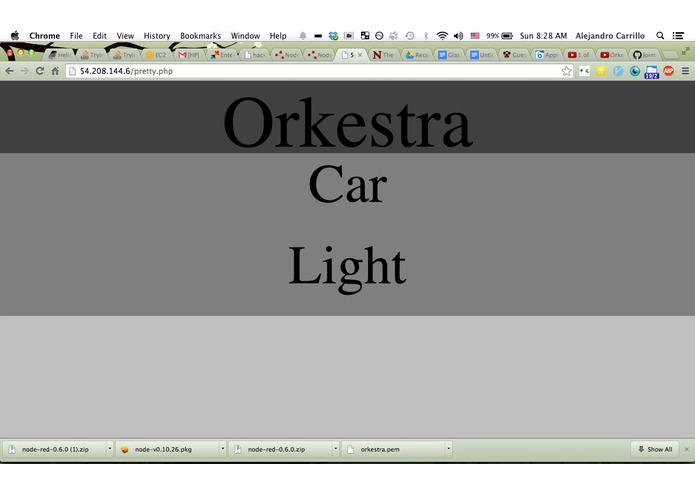Click the battery status indicator
This screenshot has width=695, height=494.
[500, 35]
